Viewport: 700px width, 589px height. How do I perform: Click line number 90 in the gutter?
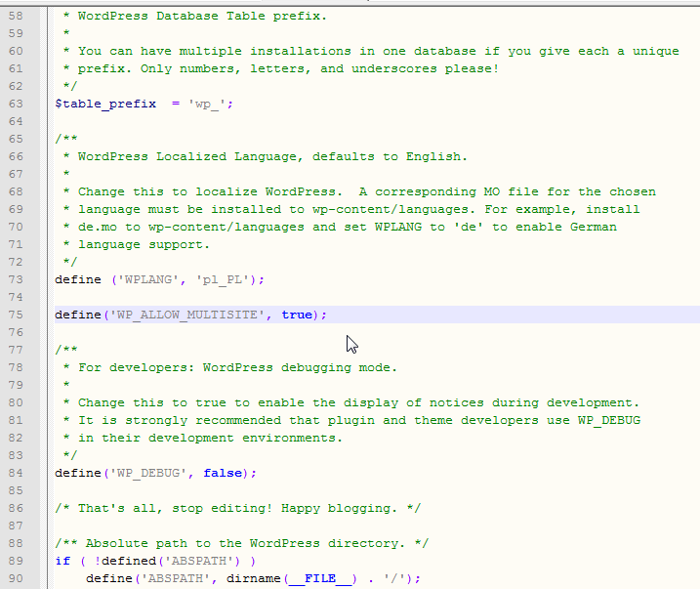(16, 578)
